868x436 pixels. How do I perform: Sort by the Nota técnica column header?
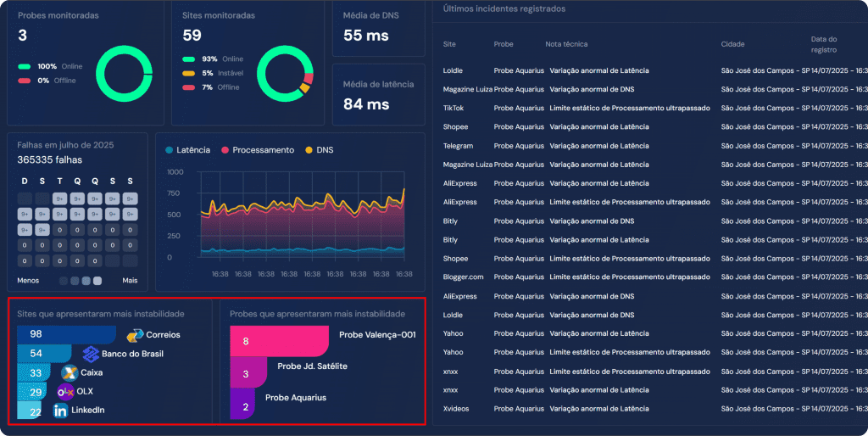coord(566,44)
